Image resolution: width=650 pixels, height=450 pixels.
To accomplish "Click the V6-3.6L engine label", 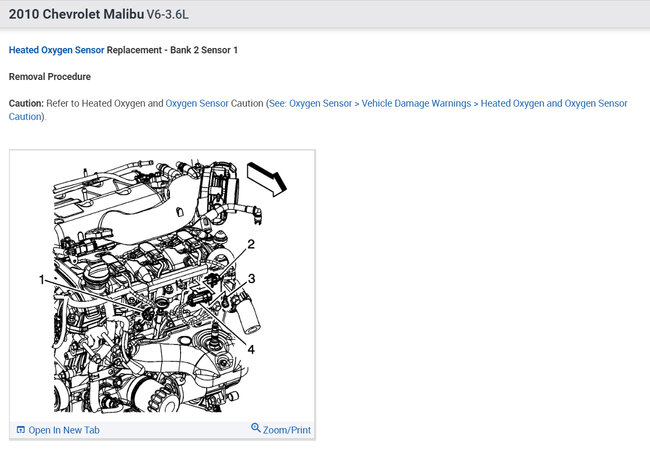I will pos(167,15).
